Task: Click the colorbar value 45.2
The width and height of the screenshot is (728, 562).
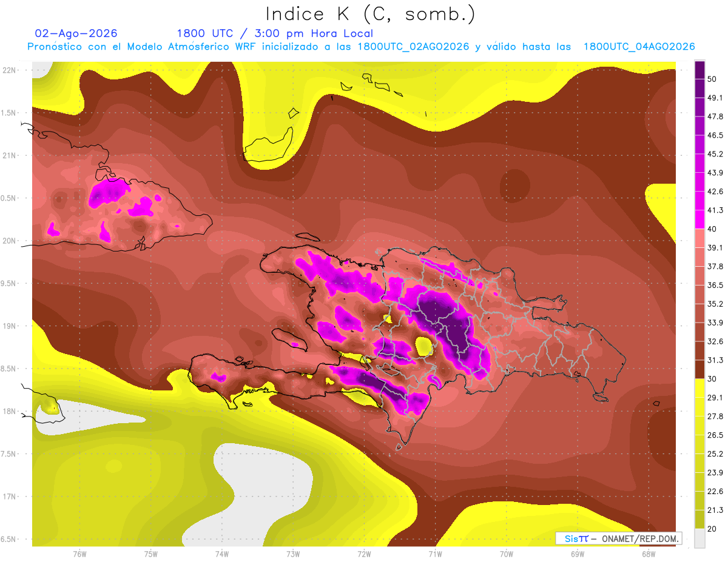Action: 715,154
